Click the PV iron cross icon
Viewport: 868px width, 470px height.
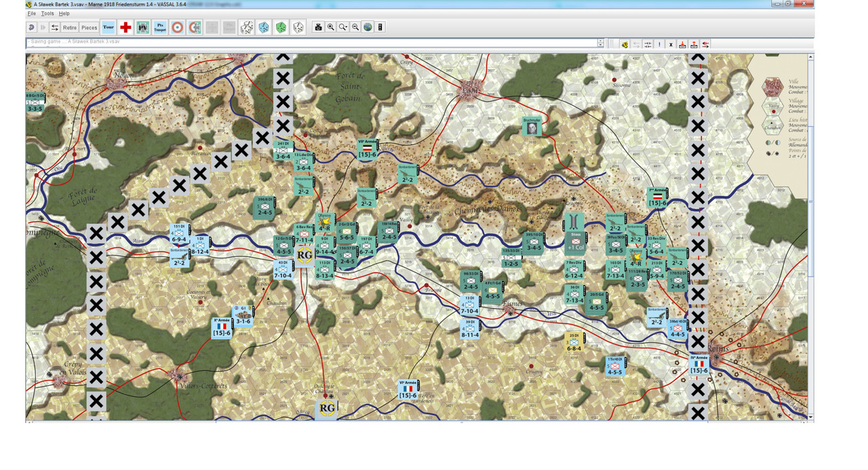(x=143, y=27)
